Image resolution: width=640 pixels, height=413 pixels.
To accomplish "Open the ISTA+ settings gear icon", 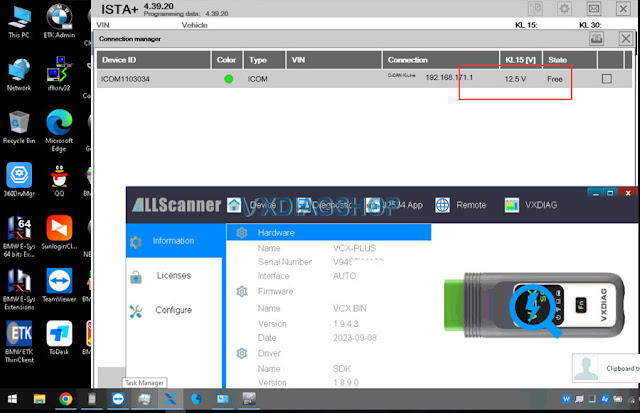I will point(564,9).
